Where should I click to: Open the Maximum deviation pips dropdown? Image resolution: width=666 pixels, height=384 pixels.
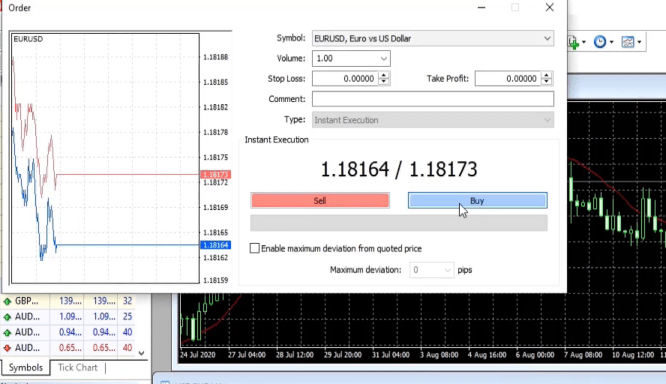[x=432, y=270]
